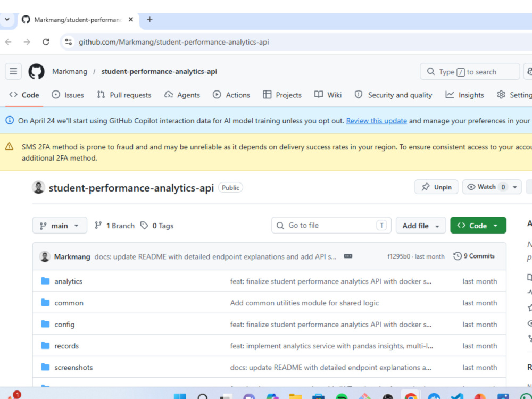Click the GitHub Octocat logo

click(36, 72)
